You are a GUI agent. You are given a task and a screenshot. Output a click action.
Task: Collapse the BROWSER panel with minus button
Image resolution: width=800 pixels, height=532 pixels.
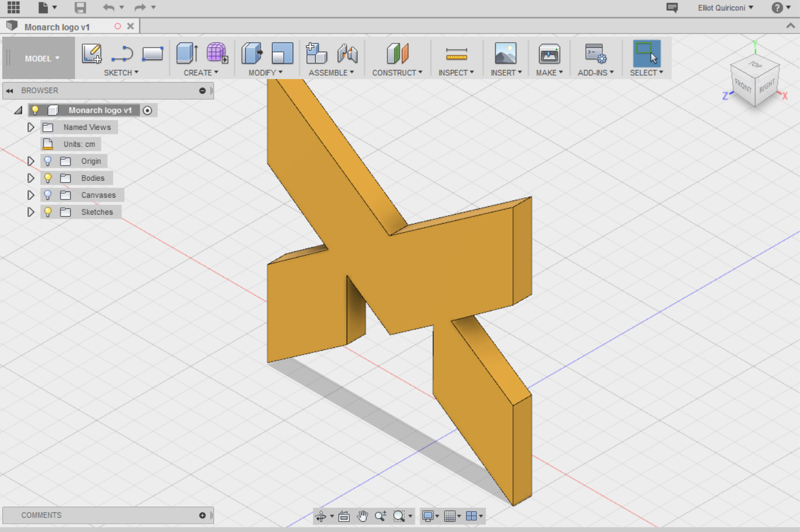click(202, 90)
